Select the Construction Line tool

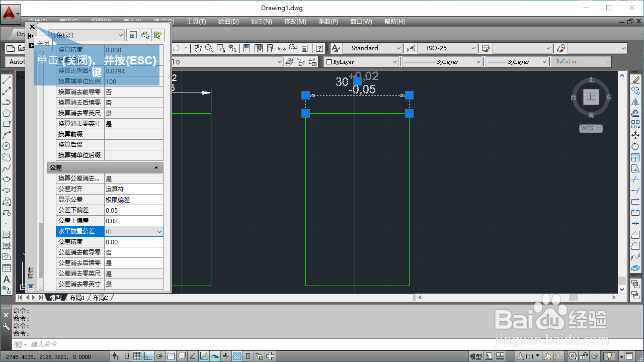tap(7, 92)
